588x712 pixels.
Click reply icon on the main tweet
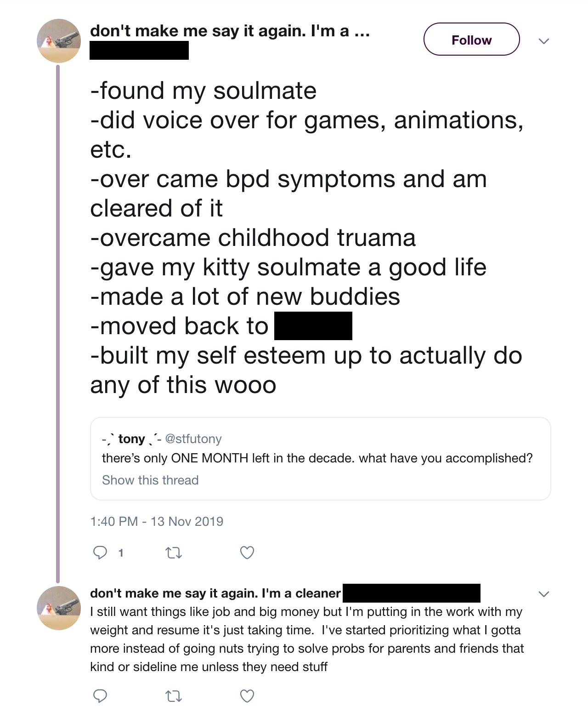(100, 552)
